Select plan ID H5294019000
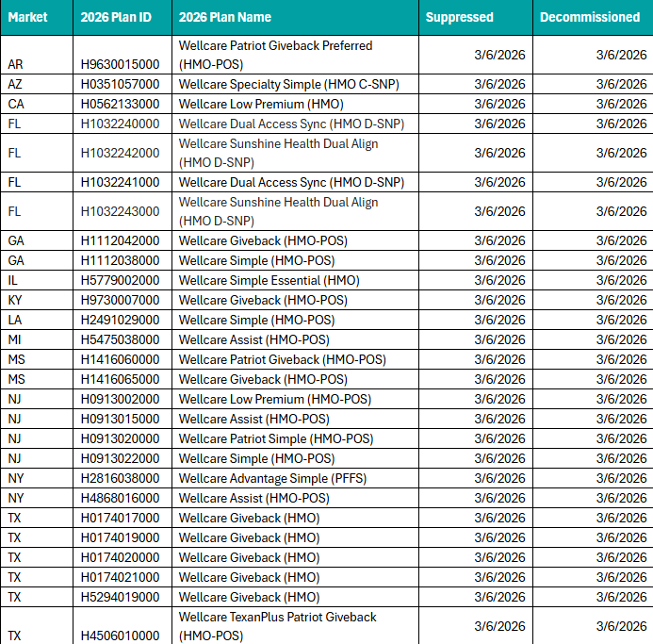The image size is (653, 644). pyautogui.click(x=121, y=597)
